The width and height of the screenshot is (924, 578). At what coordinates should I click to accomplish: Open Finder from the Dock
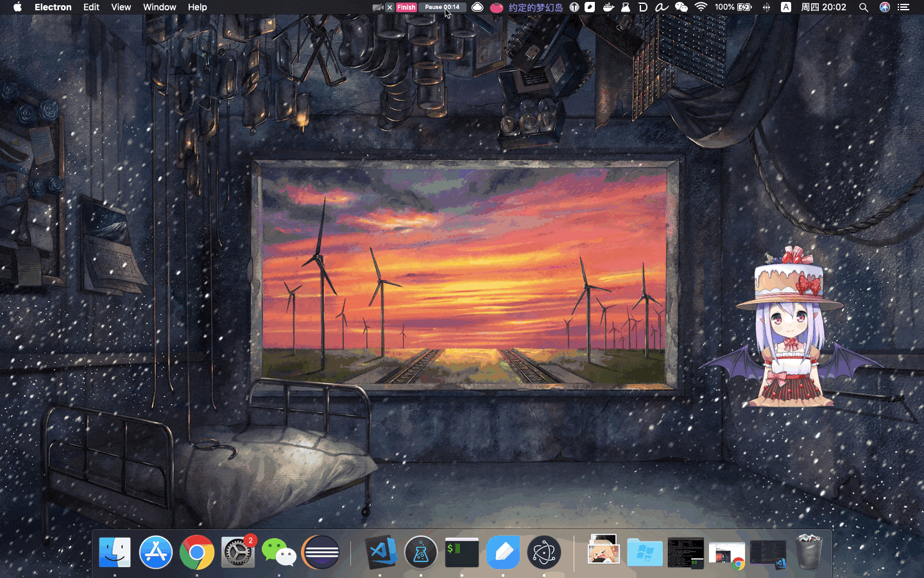coord(115,552)
